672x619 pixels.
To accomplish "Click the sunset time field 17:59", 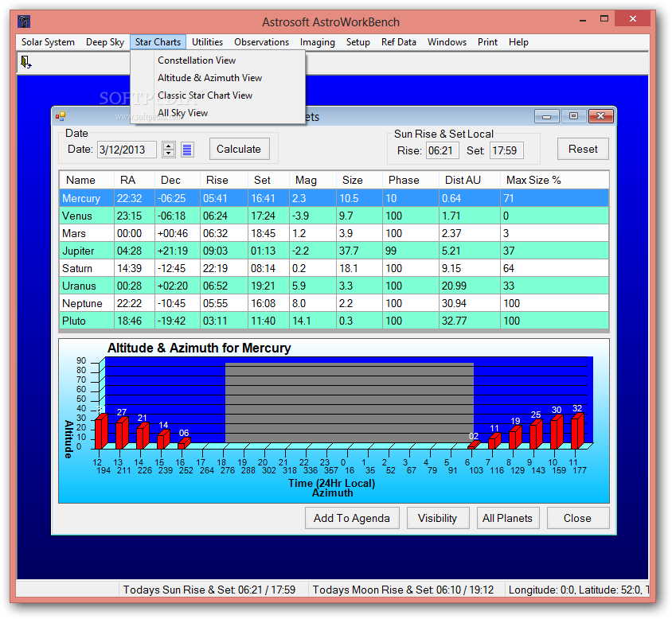I will coord(506,151).
